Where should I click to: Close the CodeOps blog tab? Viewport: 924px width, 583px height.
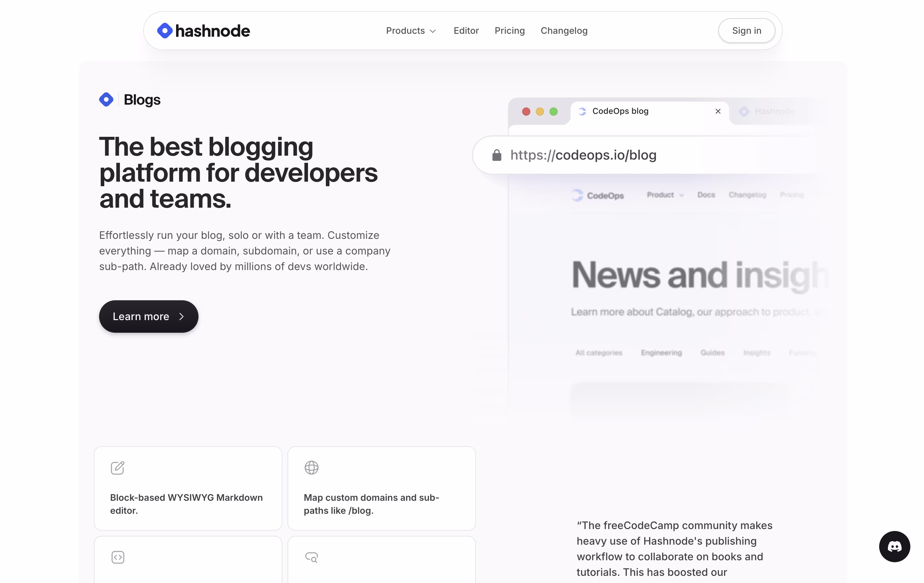pyautogui.click(x=718, y=111)
